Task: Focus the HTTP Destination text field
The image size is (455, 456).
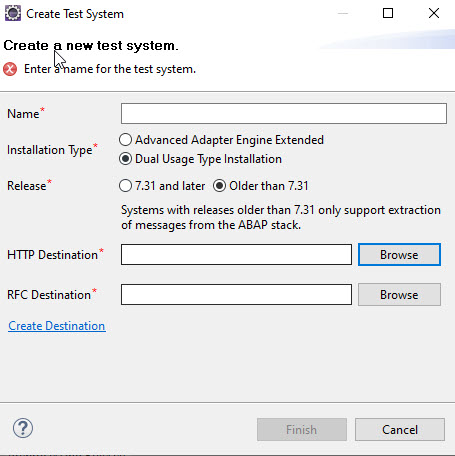Action: (x=236, y=255)
